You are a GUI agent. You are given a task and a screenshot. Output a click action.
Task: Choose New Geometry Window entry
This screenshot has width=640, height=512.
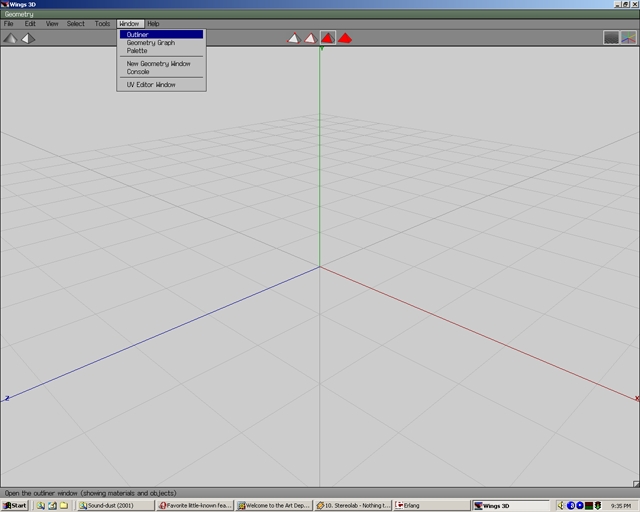click(161, 64)
